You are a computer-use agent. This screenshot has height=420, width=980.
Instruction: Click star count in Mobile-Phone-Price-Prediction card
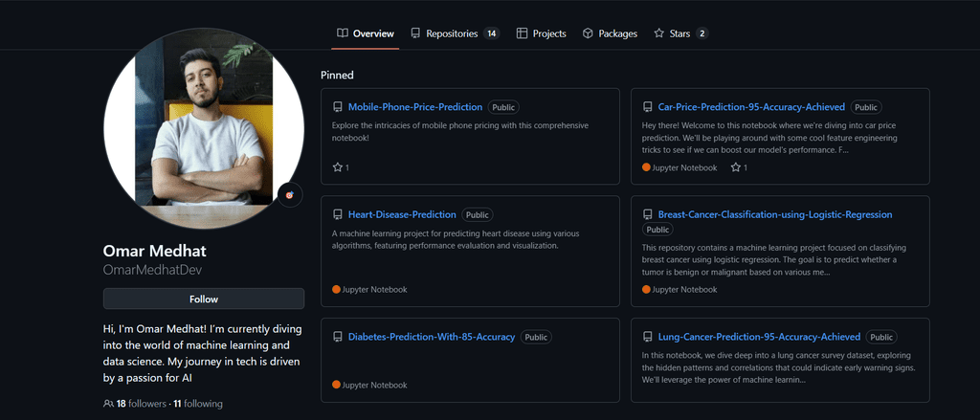(x=342, y=167)
